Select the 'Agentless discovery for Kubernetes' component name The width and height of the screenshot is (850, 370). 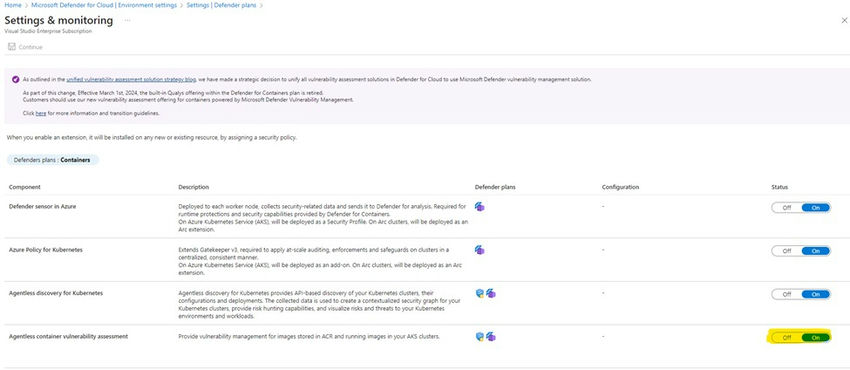click(56, 293)
